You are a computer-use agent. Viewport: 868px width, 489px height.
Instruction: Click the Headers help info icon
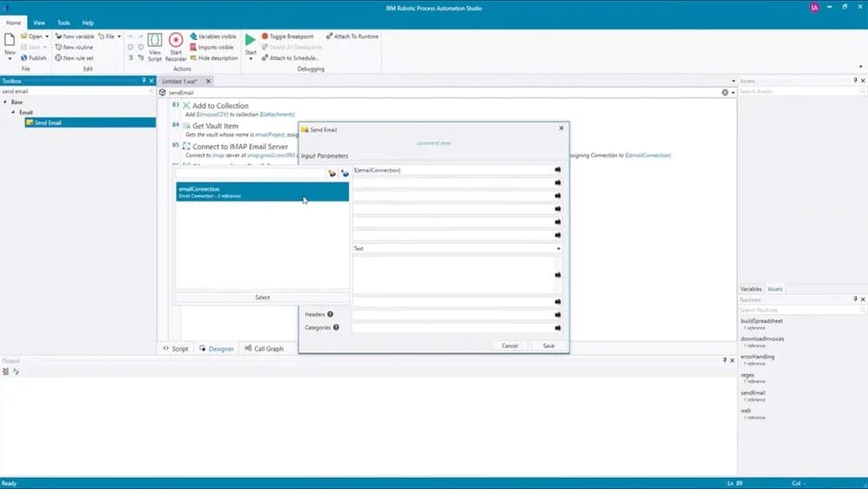331,314
